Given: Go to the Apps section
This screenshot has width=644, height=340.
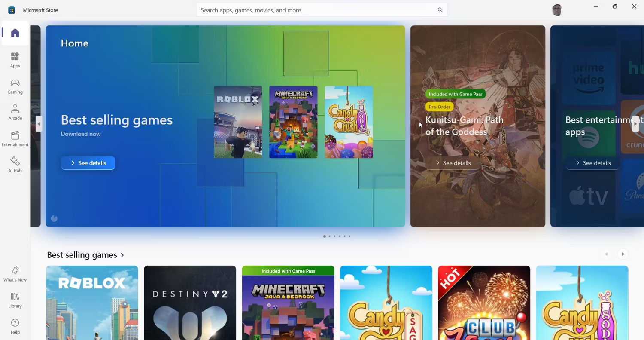Looking at the screenshot, I should pyautogui.click(x=15, y=60).
